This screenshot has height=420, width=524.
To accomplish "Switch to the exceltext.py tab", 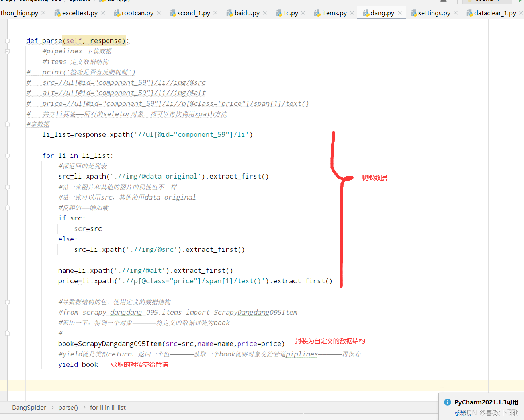I will [x=80, y=13].
